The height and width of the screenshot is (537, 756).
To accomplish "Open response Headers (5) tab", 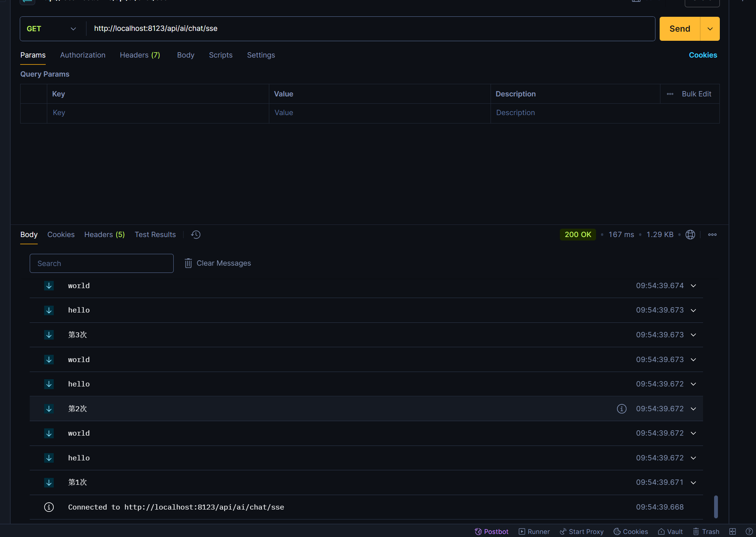I will pos(104,234).
